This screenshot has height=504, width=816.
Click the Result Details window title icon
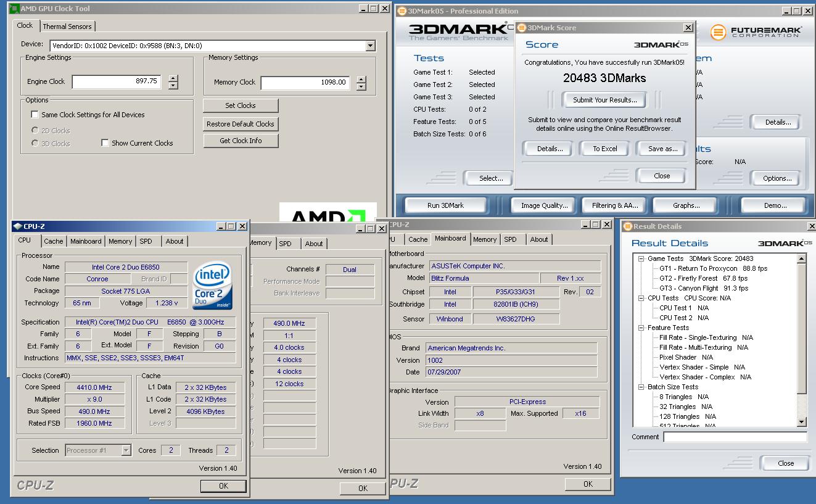(627, 226)
